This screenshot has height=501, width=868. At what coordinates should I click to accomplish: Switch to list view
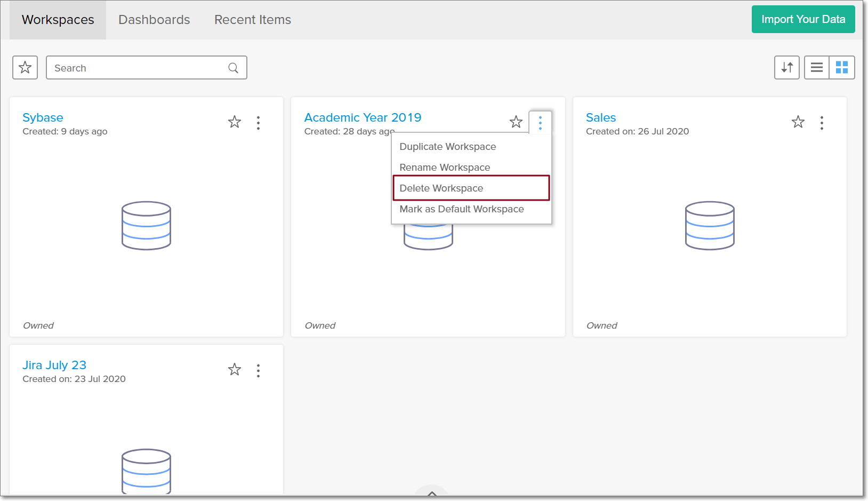click(816, 67)
